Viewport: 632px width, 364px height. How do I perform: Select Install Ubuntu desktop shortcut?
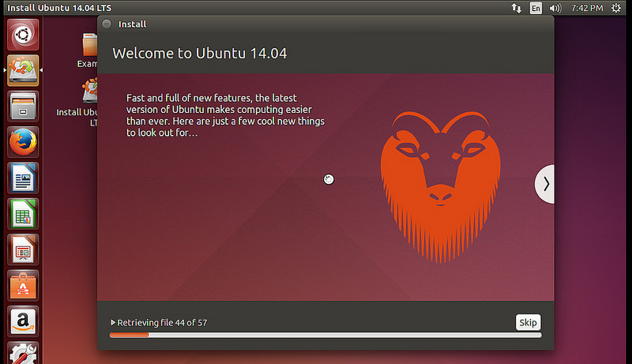[87, 99]
